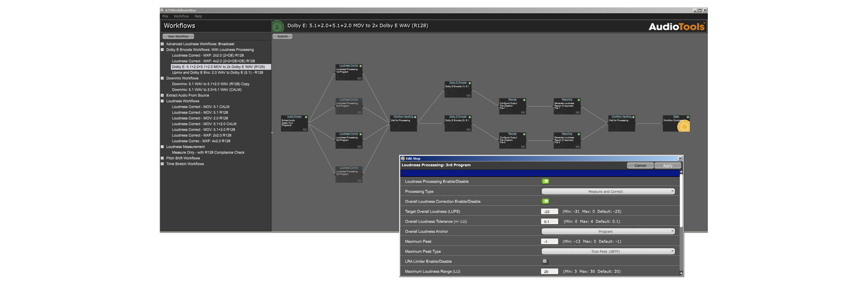Screen dimensions: 868x282
Task: Select 'Downmix: 5.1 WAV to 2.0+5.1 WAV (CALM)'
Action: click(x=207, y=90)
